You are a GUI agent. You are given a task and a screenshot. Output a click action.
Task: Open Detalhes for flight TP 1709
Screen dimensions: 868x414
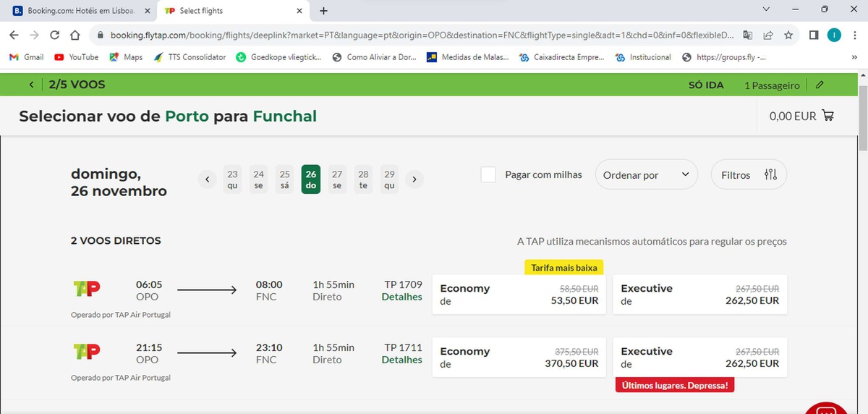point(401,297)
